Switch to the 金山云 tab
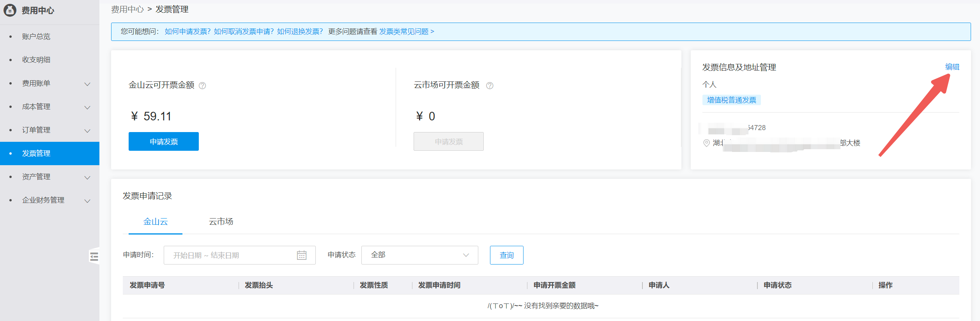Screen dimensions: 980x321 (156, 222)
